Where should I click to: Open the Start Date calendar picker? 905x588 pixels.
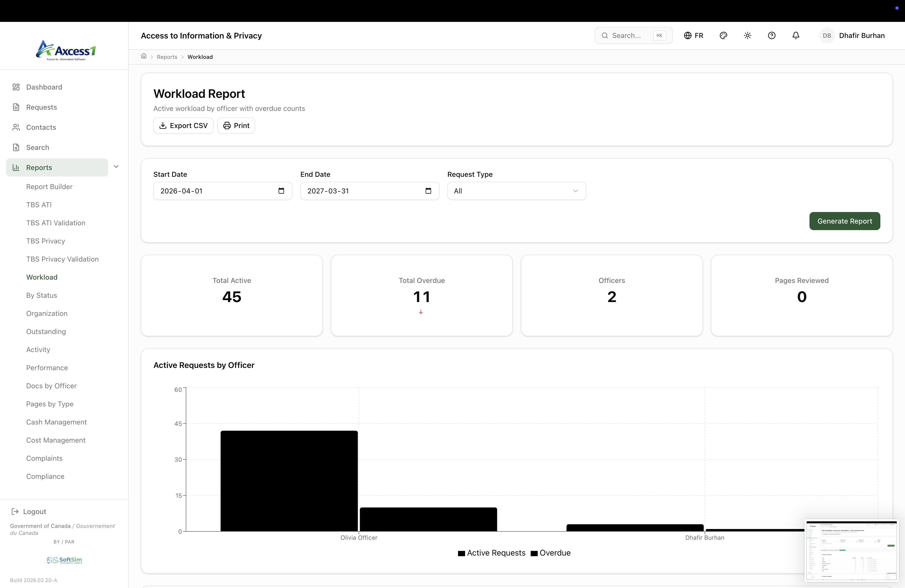(281, 191)
